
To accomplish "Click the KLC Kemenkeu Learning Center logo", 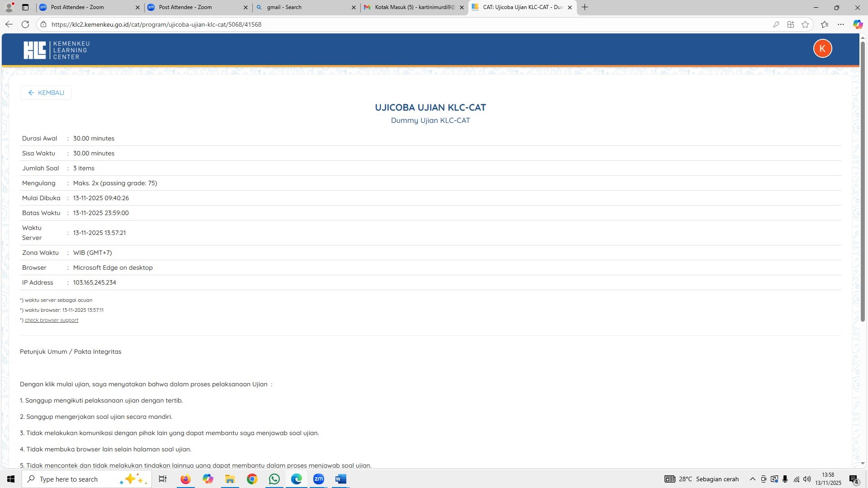I will [57, 50].
